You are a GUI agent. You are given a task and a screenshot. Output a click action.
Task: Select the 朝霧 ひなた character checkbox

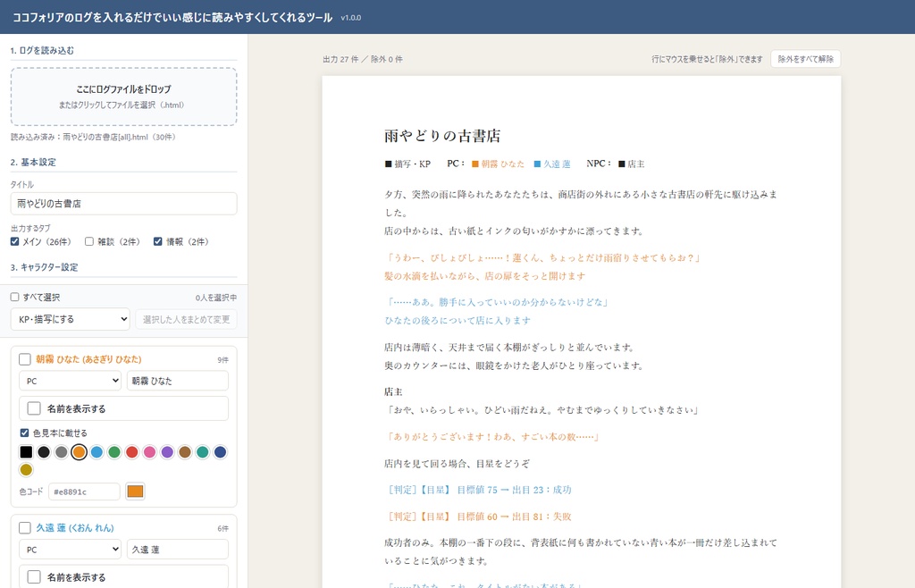[x=24, y=359]
